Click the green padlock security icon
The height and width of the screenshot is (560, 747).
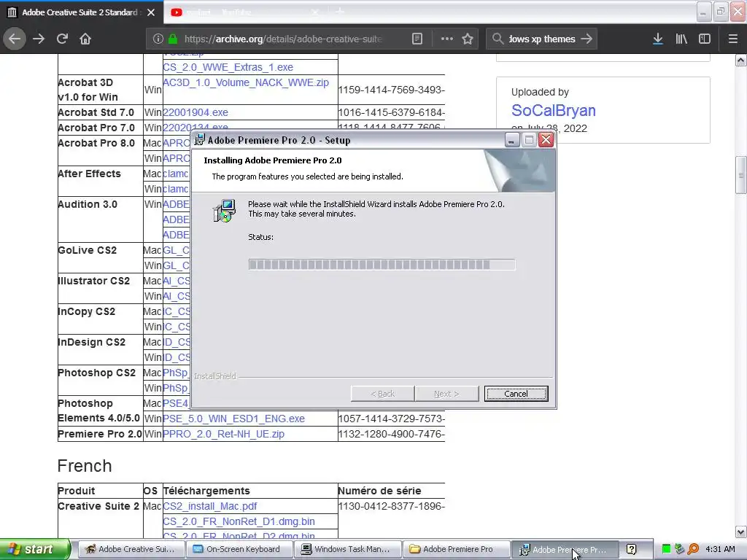173,39
